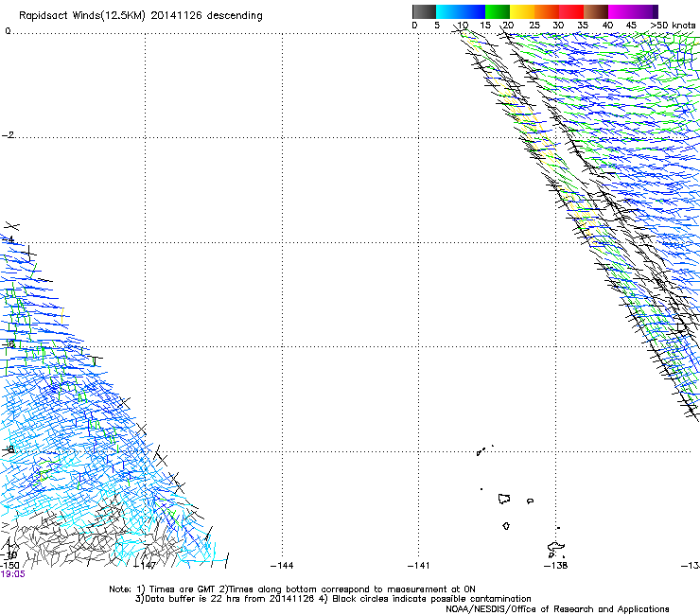Click the '25' legend scale label
Screen dimensions: 700x615
pyautogui.click(x=534, y=26)
